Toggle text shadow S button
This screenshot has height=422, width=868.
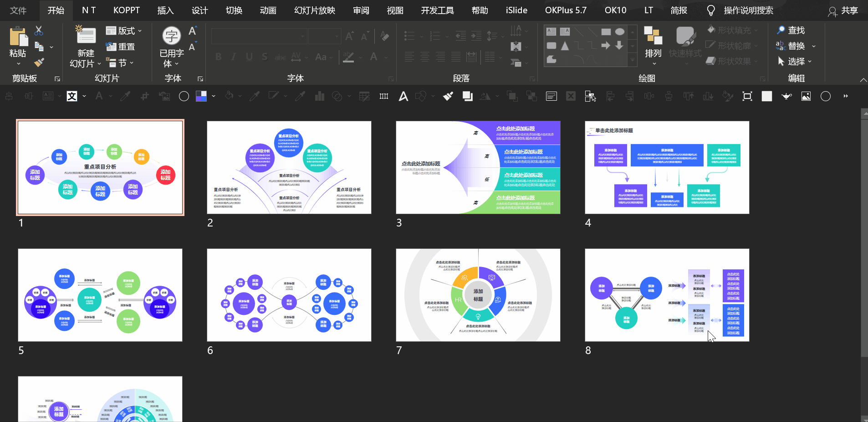[265, 57]
